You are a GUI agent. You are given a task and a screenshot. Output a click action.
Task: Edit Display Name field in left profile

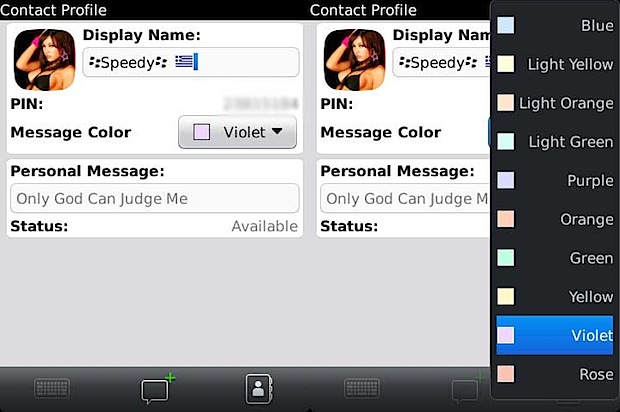(x=191, y=62)
